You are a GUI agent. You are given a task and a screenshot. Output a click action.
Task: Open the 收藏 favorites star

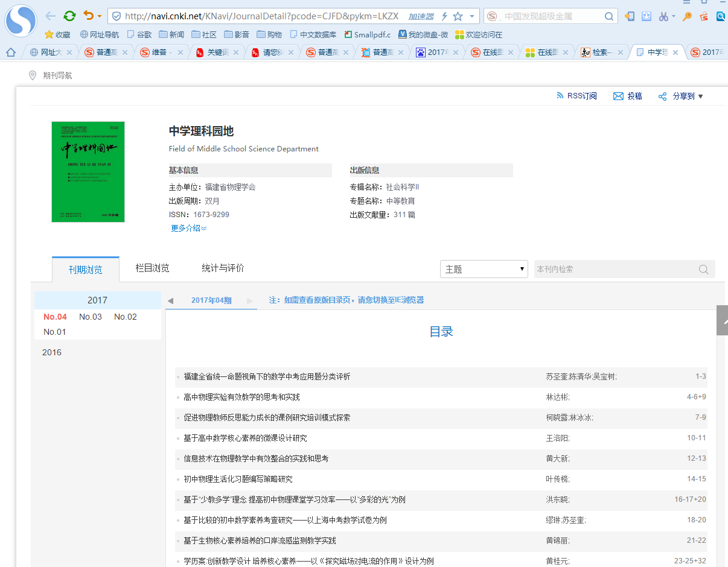click(x=49, y=35)
